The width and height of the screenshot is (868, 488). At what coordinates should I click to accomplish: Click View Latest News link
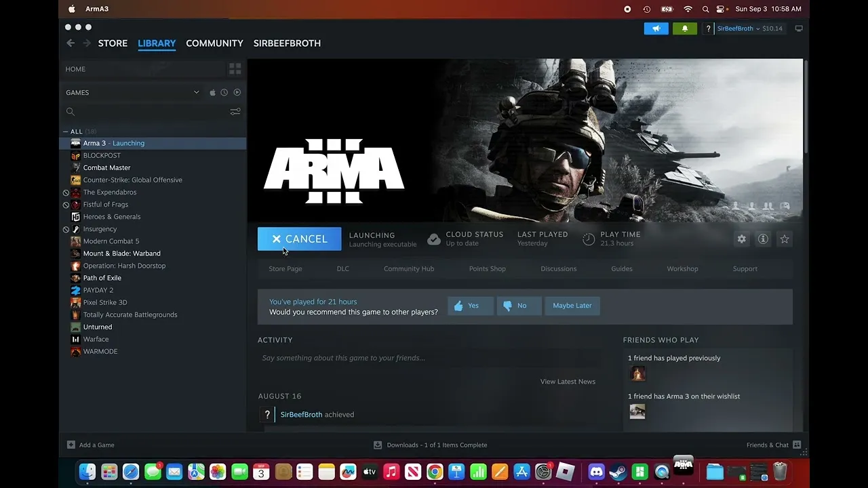point(568,382)
